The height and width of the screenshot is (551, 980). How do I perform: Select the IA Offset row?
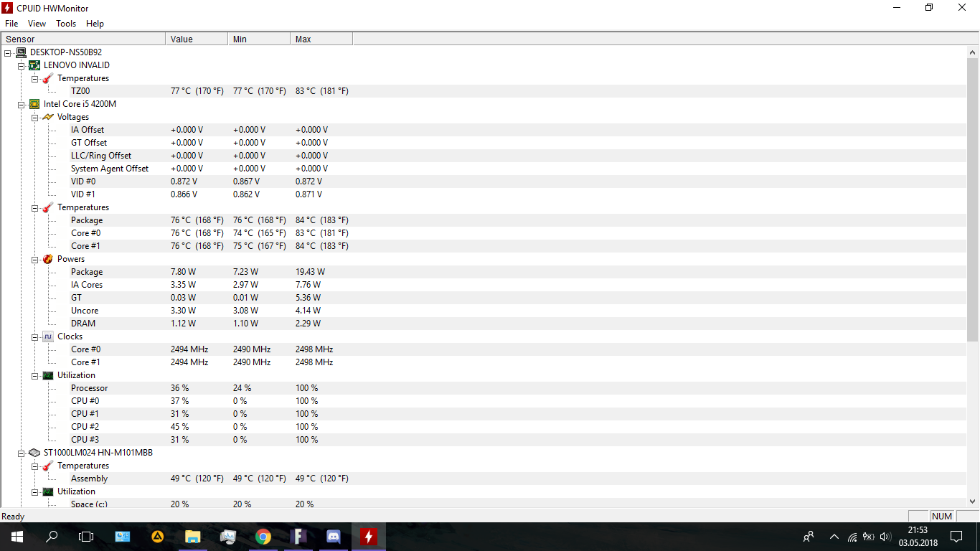click(483, 130)
